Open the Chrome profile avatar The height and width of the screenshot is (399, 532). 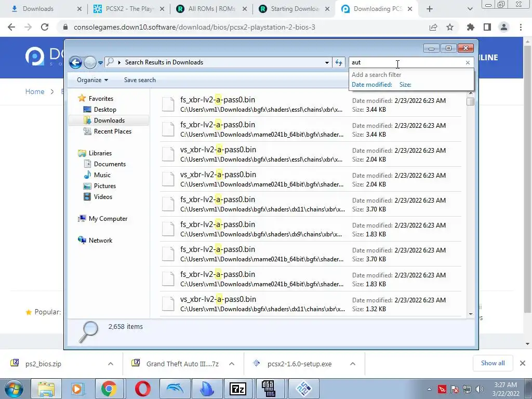click(x=504, y=27)
